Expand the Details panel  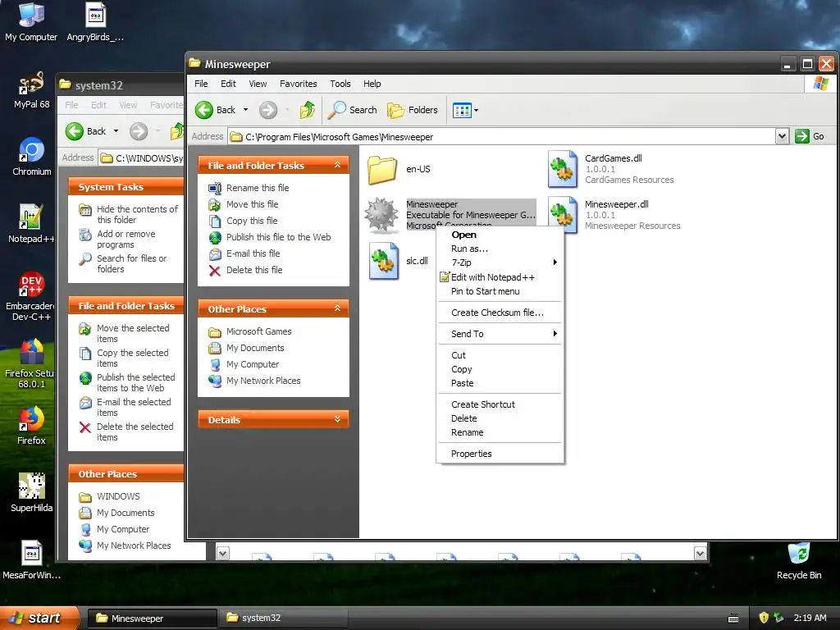tap(337, 419)
